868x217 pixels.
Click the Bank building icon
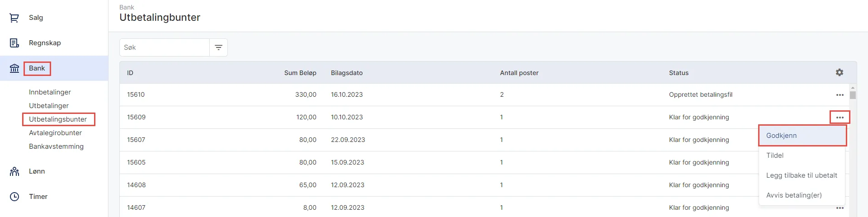[x=14, y=68]
